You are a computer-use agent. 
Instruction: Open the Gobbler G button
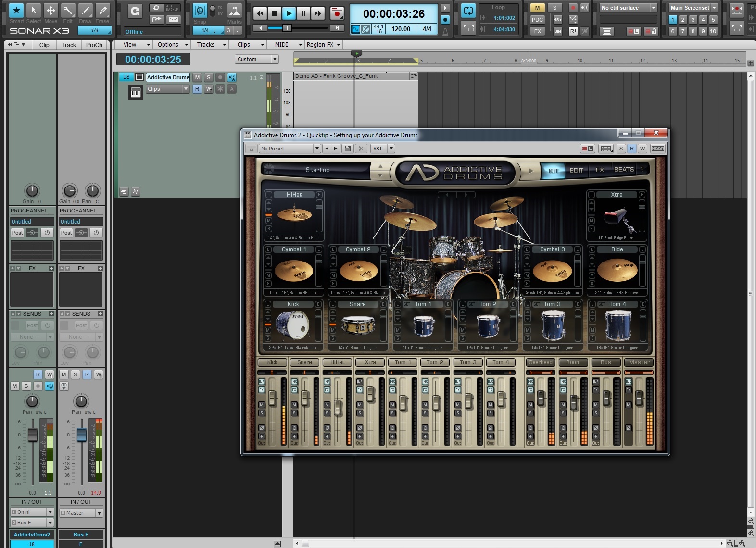click(x=135, y=11)
